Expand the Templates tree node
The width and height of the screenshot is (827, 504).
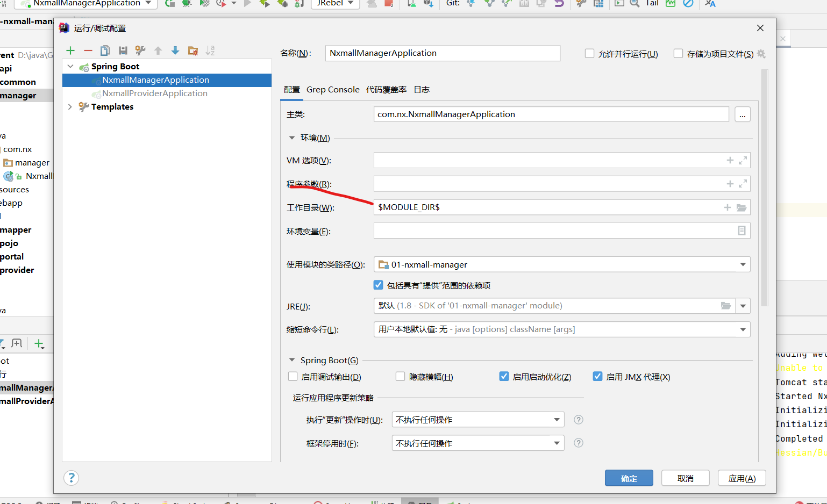(x=70, y=106)
